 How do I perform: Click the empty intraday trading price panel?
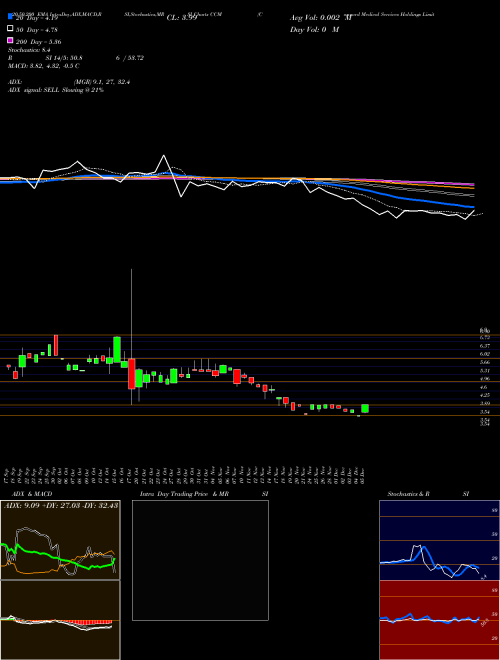(x=200, y=560)
